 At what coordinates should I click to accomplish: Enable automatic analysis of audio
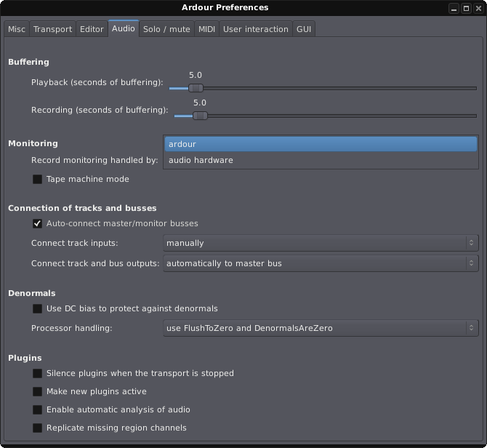coord(37,409)
